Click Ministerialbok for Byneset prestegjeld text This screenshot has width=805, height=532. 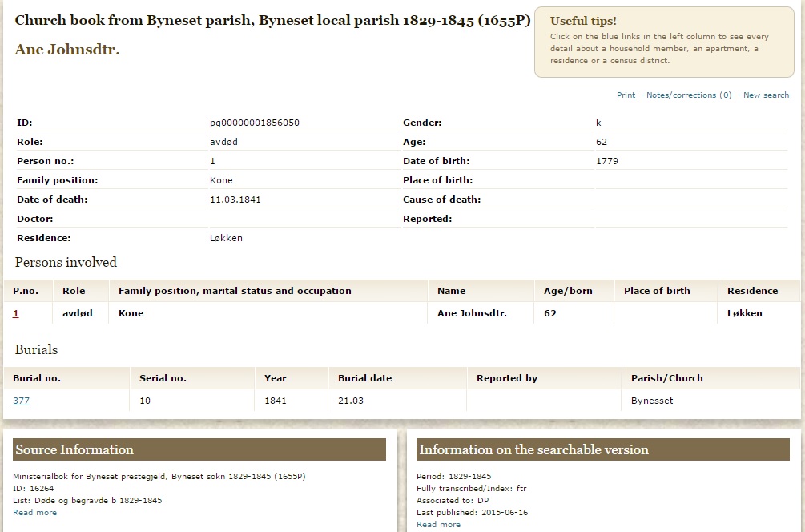159,477
